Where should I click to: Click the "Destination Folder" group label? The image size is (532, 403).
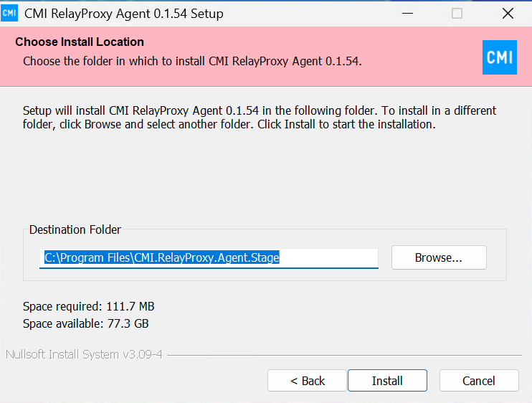[75, 229]
